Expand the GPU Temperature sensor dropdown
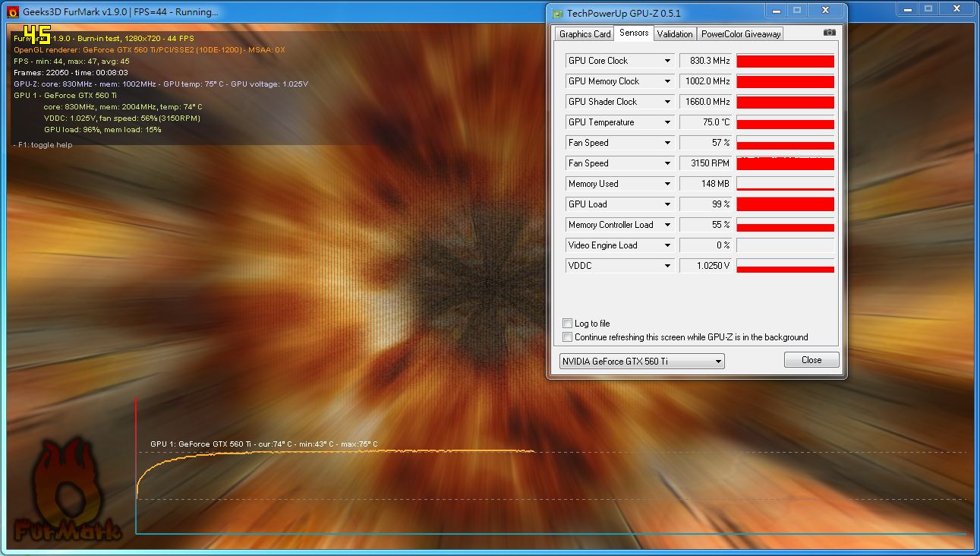The image size is (980, 556). (667, 122)
